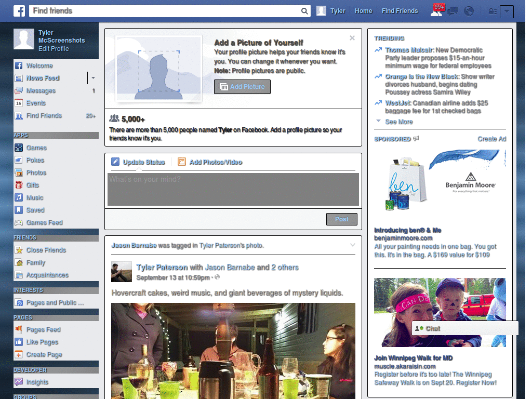Open the Pokes app icon
The height and width of the screenshot is (399, 532).
19,160
